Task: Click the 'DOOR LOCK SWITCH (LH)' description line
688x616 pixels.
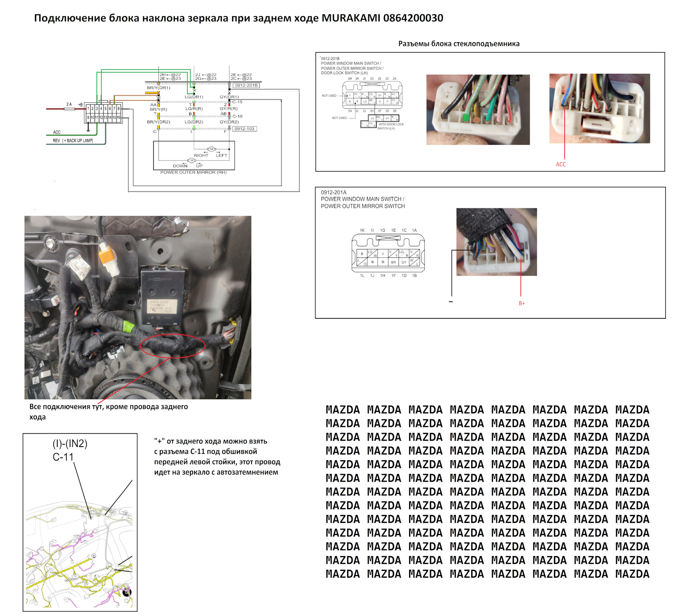Action: 344,73
